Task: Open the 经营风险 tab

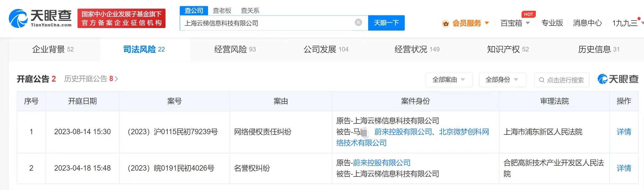Action: (235, 49)
